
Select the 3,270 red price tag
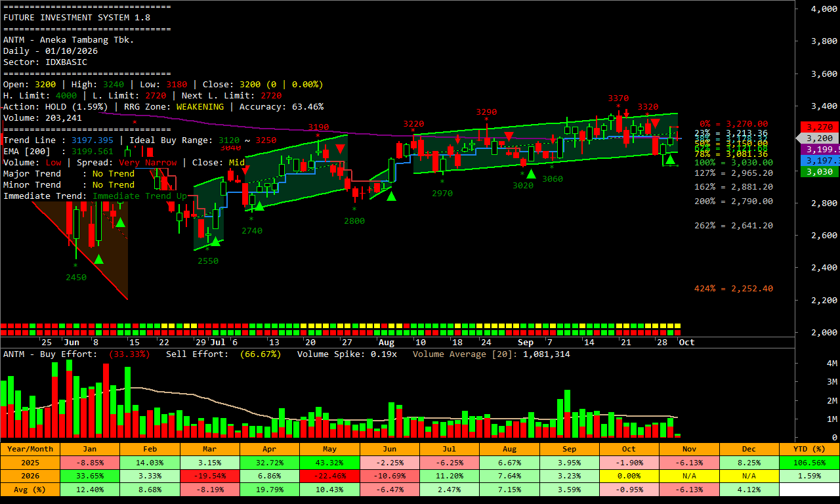click(x=819, y=127)
